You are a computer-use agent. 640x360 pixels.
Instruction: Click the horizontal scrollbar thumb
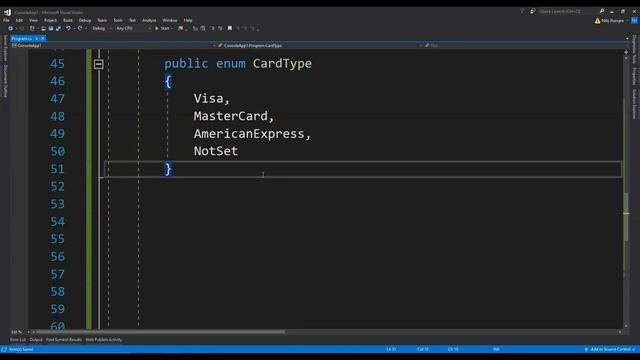coord(161,332)
